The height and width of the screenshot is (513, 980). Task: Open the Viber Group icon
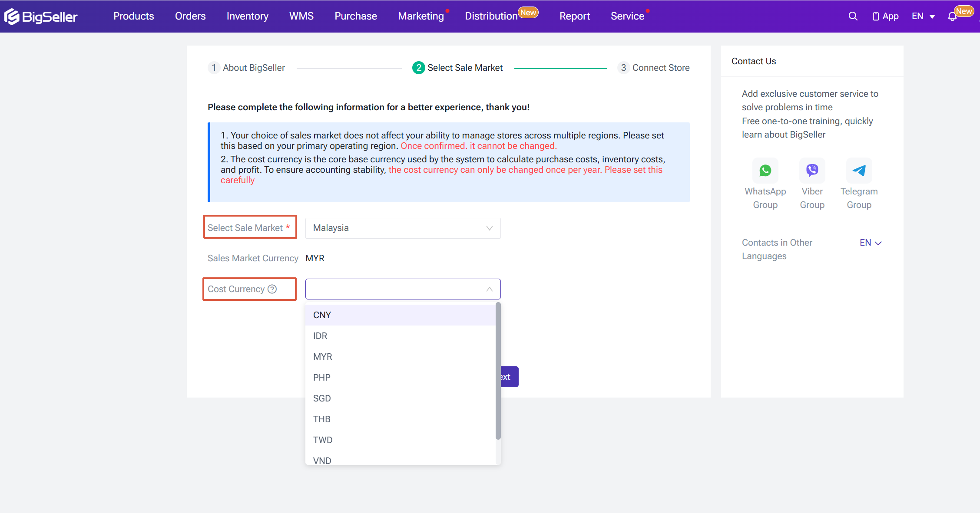pyautogui.click(x=812, y=171)
